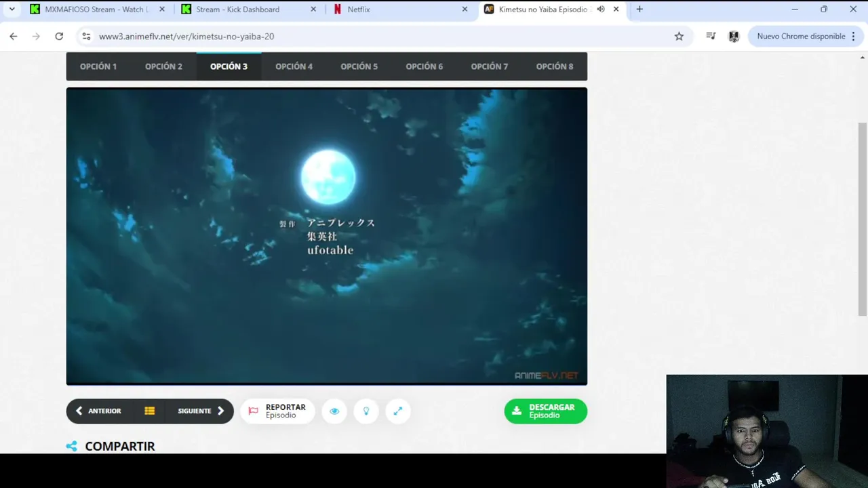
Task: Click inside the anime video player
Action: [327, 236]
